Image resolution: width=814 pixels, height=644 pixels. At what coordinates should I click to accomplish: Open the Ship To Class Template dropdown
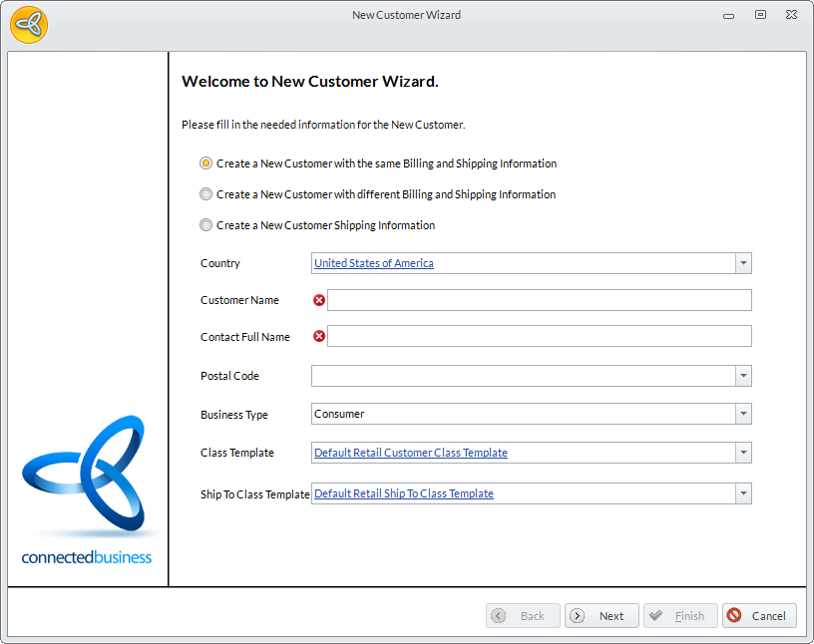pyautogui.click(x=743, y=493)
